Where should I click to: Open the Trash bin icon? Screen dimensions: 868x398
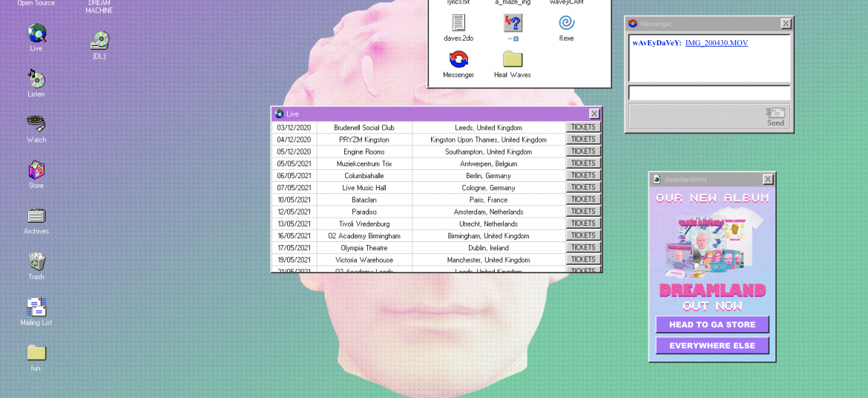tap(36, 261)
